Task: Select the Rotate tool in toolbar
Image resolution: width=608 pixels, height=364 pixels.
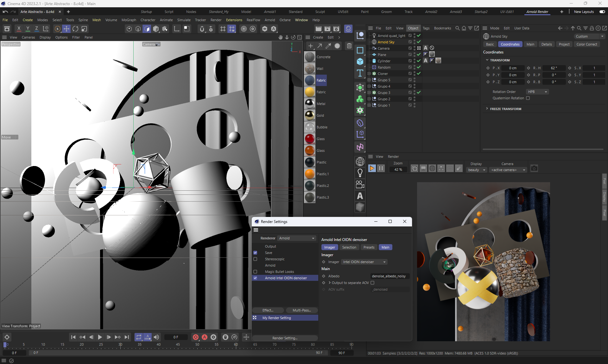Action: click(75, 29)
